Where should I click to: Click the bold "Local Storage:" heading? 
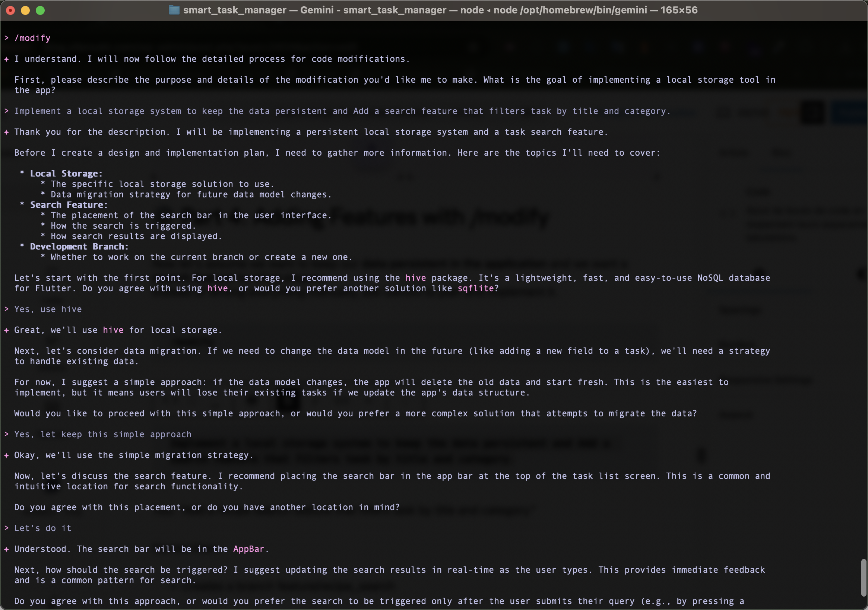pyautogui.click(x=66, y=174)
